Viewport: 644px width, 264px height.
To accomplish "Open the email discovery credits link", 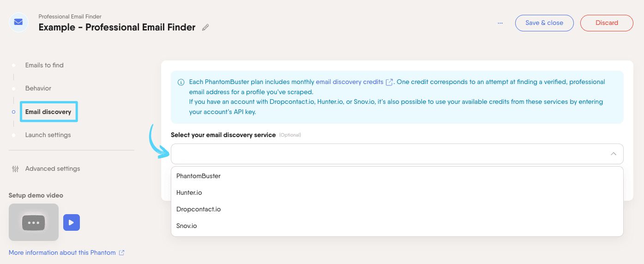I will (349, 82).
